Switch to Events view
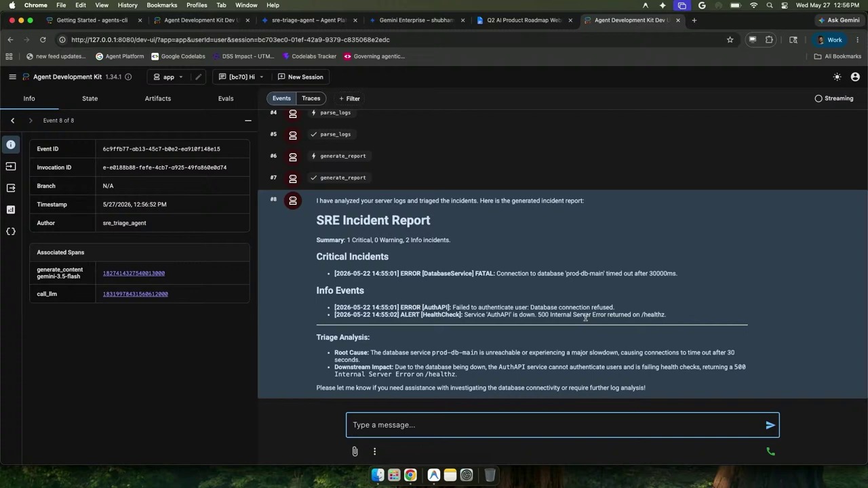 tap(281, 98)
